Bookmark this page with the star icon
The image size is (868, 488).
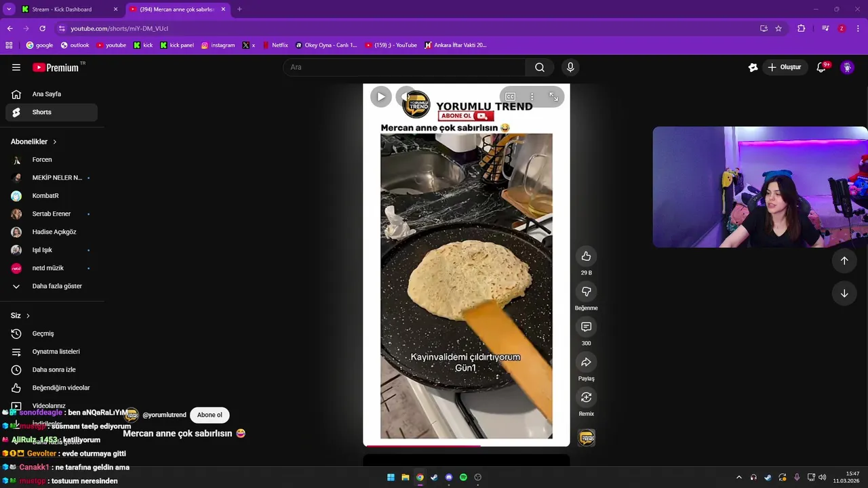pos(778,28)
